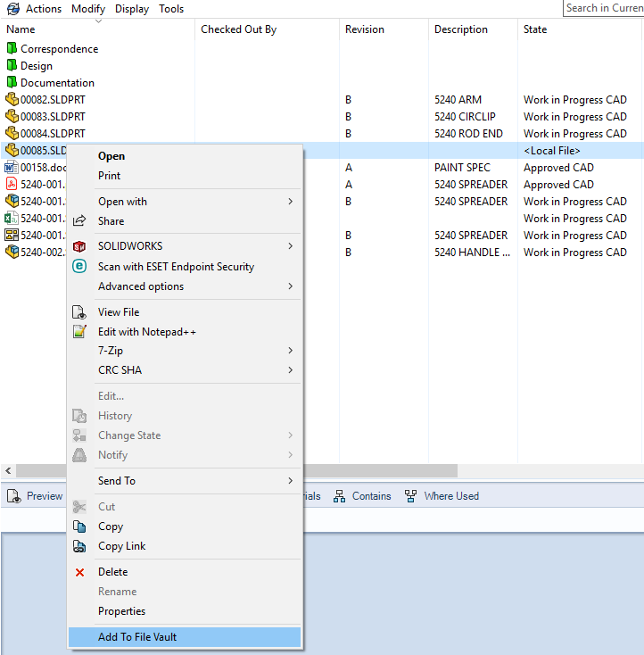Click the search input field
The image size is (644, 655).
point(604,8)
